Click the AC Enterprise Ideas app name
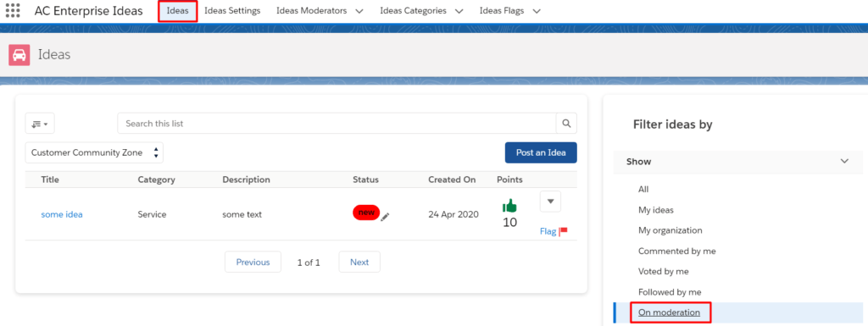Screen dimensions: 868x326 (88, 11)
